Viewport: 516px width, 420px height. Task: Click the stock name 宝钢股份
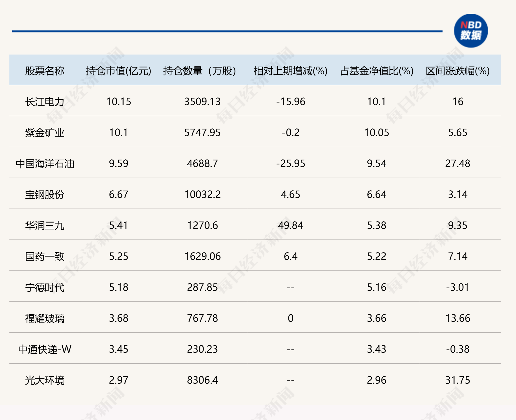tap(45, 195)
